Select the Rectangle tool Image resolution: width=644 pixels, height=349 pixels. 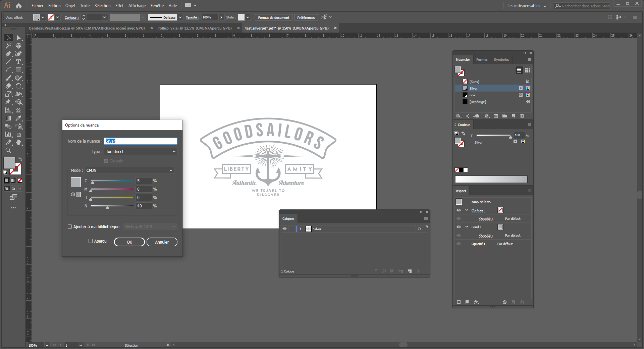pos(18,70)
